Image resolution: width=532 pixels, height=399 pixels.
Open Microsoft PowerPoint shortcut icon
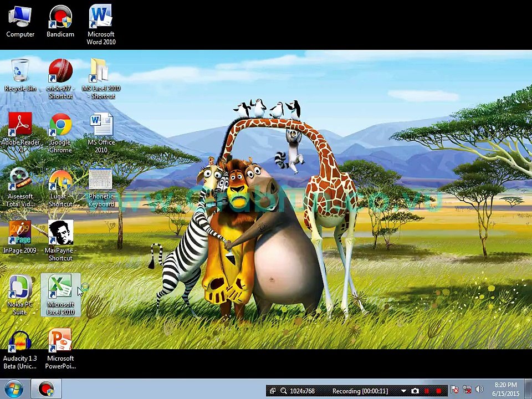[x=60, y=349]
